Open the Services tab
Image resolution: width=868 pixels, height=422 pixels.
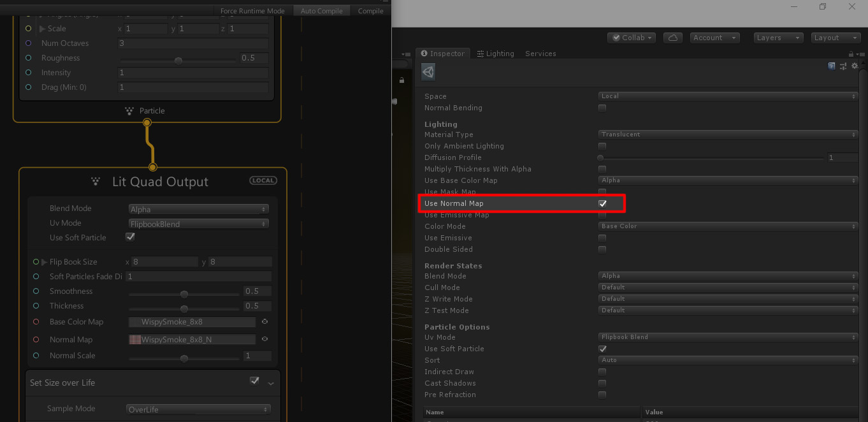point(540,54)
